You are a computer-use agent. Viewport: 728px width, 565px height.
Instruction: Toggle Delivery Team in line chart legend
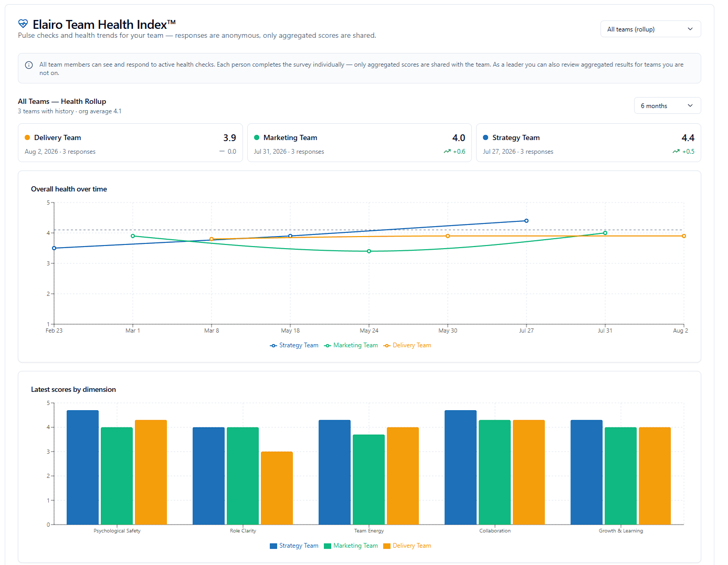point(407,345)
